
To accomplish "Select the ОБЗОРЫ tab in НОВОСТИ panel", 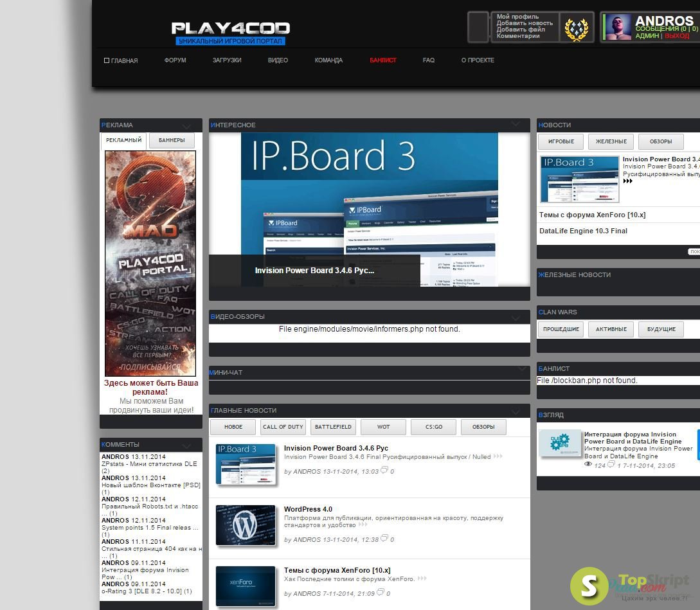I will point(661,141).
